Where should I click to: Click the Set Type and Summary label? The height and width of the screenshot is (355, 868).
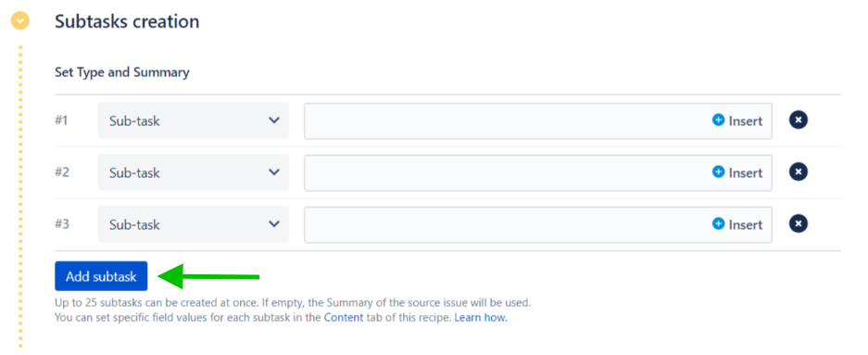(121, 72)
